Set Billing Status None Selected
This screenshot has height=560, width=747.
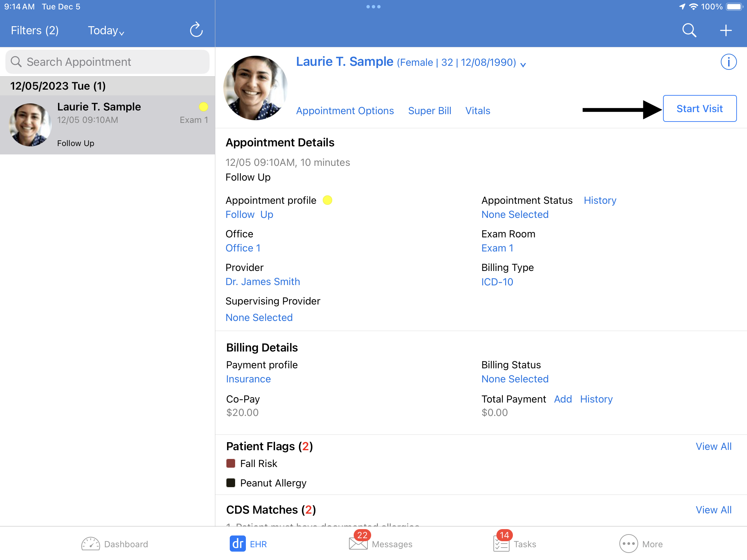tap(515, 379)
